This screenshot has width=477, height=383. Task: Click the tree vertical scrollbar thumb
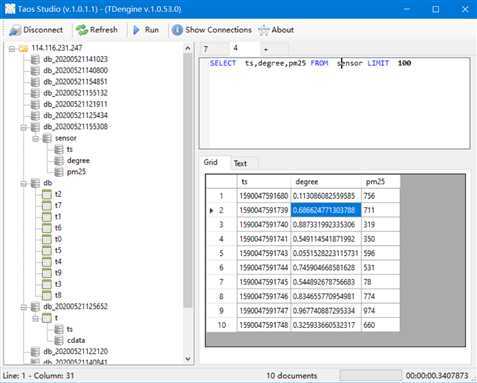pyautogui.click(x=188, y=180)
